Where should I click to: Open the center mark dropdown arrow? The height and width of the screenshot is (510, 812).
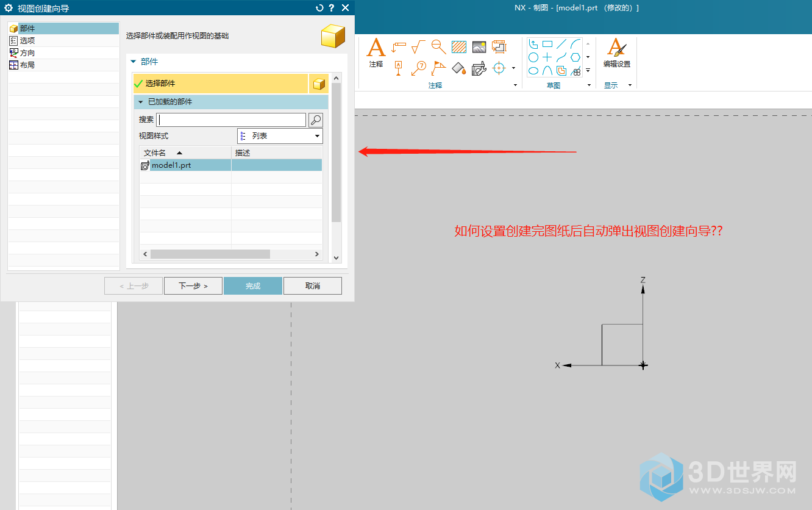click(x=513, y=68)
